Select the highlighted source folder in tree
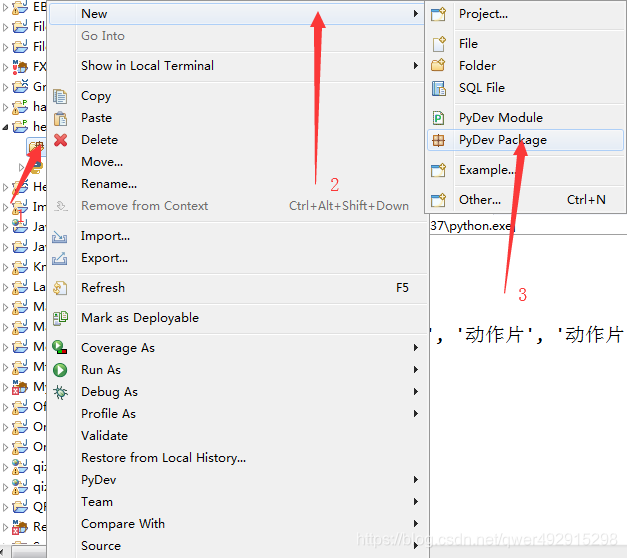The width and height of the screenshot is (627, 558). 36,147
